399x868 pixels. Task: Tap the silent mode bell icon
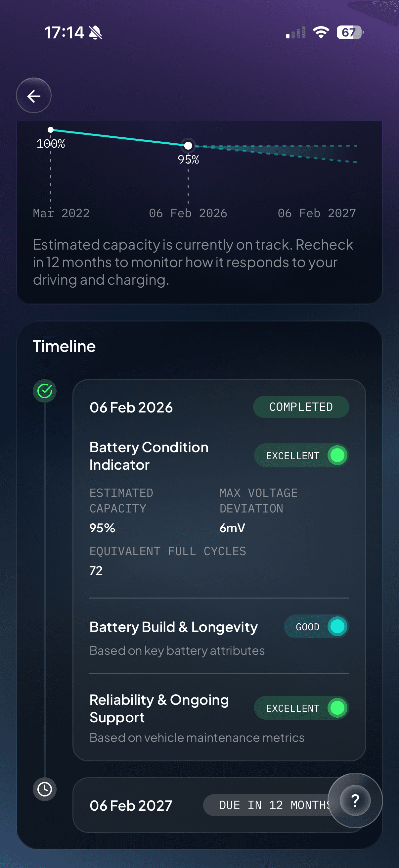[x=95, y=33]
